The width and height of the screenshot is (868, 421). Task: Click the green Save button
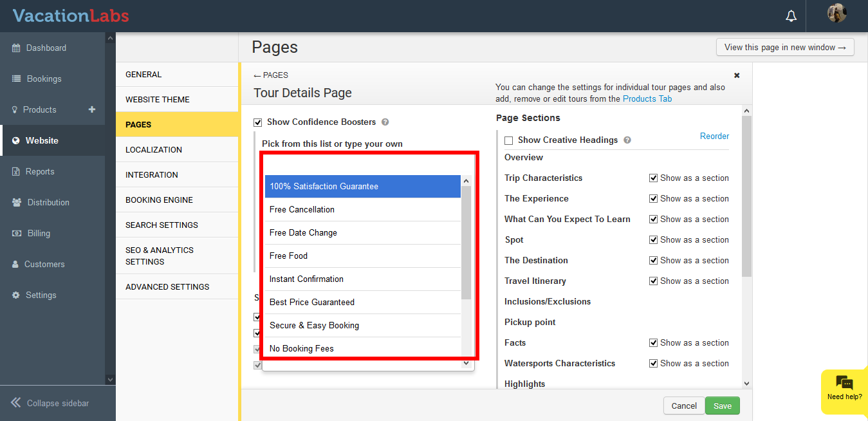(722, 406)
